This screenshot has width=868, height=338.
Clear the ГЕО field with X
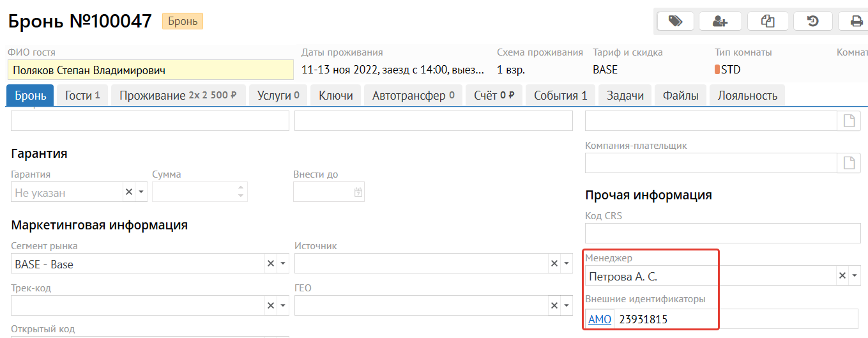click(554, 305)
